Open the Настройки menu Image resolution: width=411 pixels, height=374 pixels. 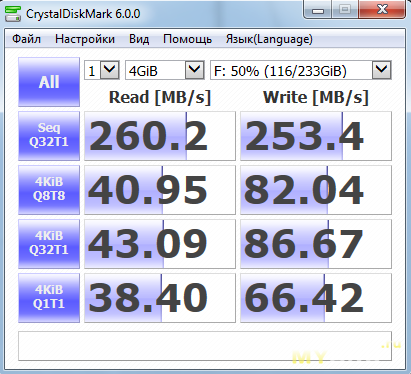coord(85,39)
